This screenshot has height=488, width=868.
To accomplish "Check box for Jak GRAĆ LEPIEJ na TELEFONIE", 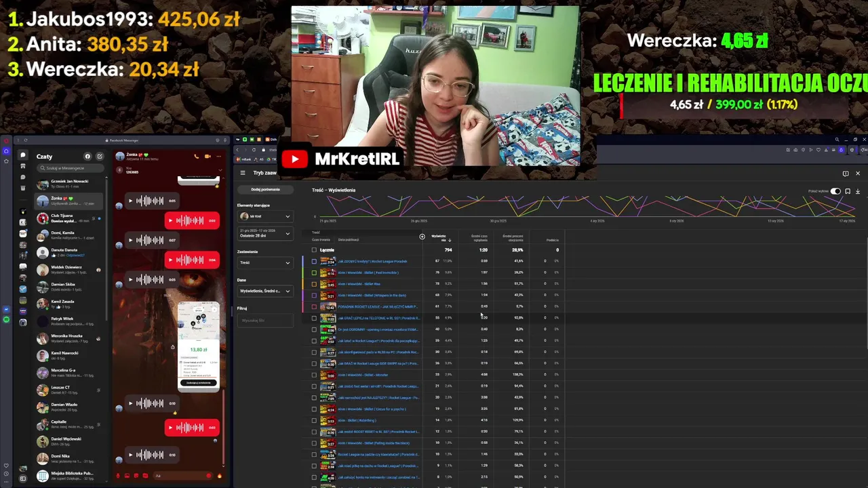I will click(314, 318).
